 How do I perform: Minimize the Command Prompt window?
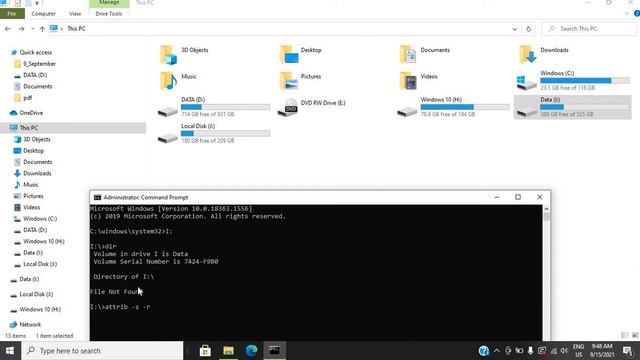click(x=496, y=197)
